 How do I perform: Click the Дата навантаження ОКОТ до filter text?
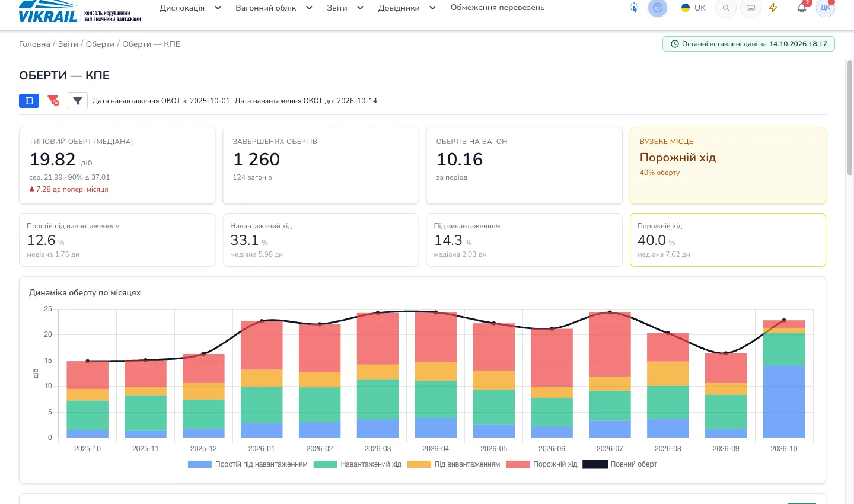coord(306,101)
